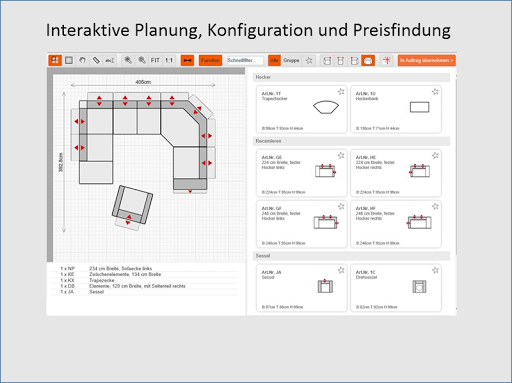Click the active orange sofa view icon

368,60
